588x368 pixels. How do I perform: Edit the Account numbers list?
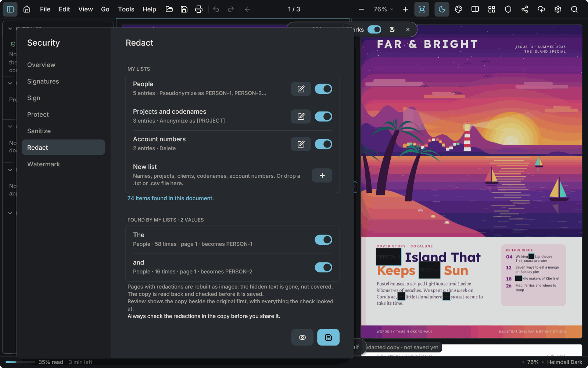[301, 144]
